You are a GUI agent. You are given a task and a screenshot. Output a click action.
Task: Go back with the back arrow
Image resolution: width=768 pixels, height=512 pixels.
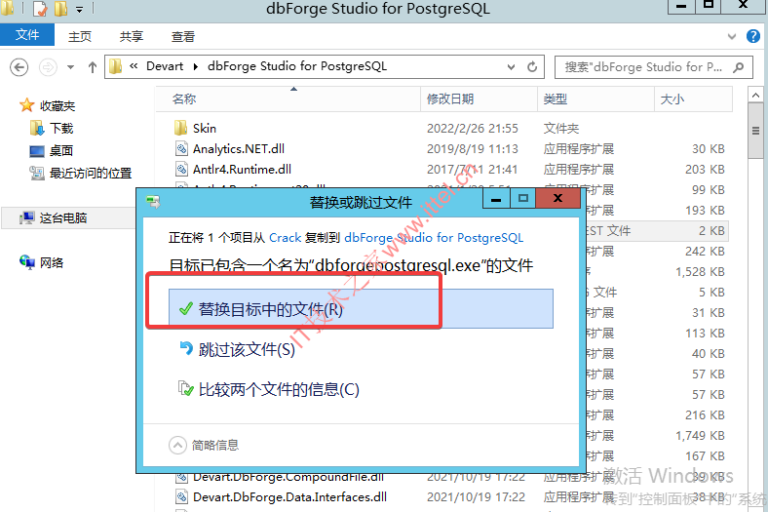click(x=19, y=67)
